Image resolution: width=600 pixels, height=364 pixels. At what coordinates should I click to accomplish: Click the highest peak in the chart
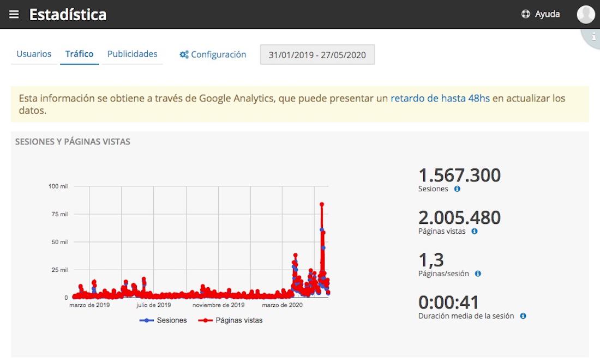[322, 204]
